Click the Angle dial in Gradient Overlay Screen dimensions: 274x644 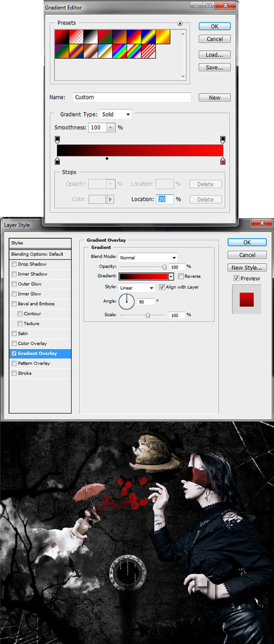tap(127, 301)
